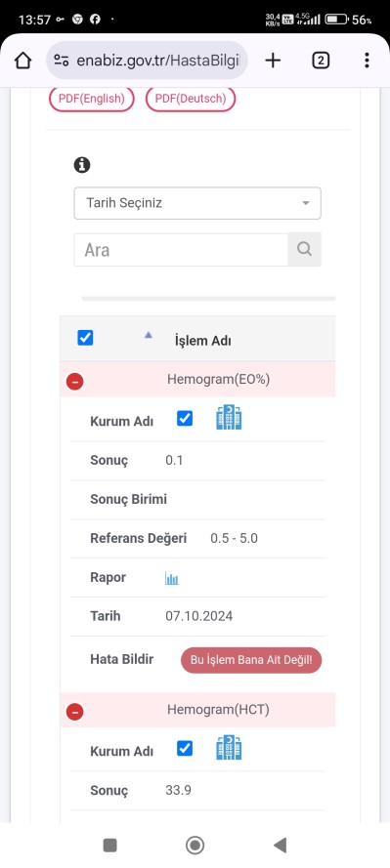Screen dimensions: 390x868
Task: Click the magnifier search button next to Ara
Action: [304, 249]
